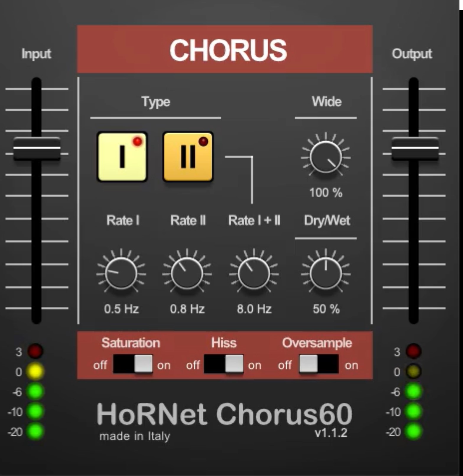Click the input meter 3 dB LED

[35, 352]
